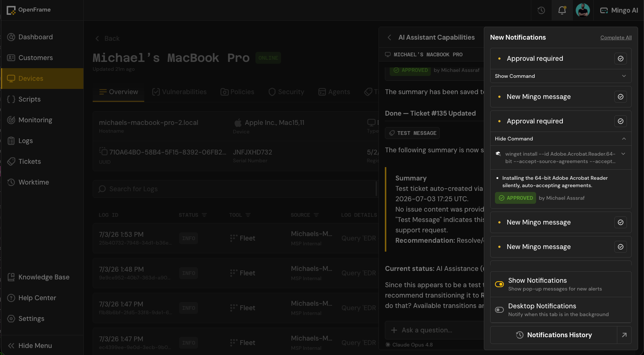Mark first New Mingo message complete

point(621,97)
